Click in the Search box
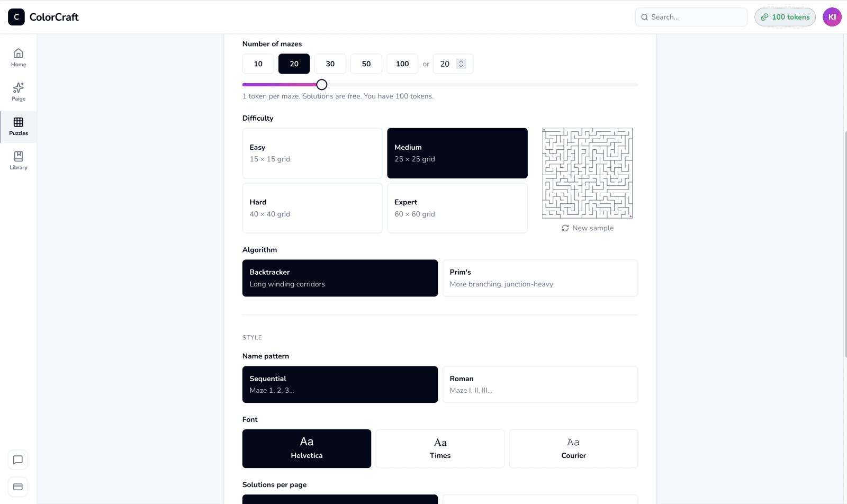The width and height of the screenshot is (847, 504). [691, 17]
